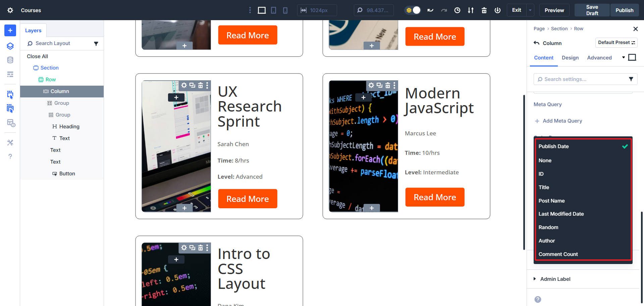This screenshot has height=306, width=644.
Task: Switch to tablet preview mode
Action: (x=273, y=10)
